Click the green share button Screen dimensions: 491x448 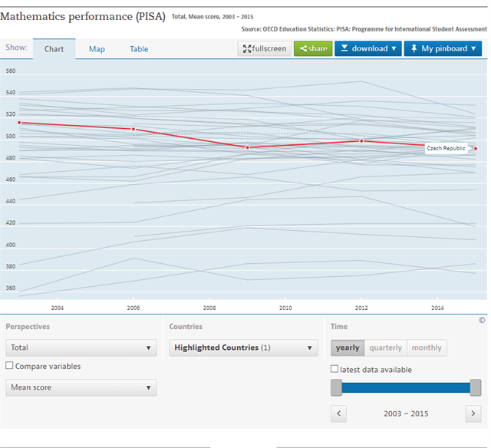coord(312,48)
